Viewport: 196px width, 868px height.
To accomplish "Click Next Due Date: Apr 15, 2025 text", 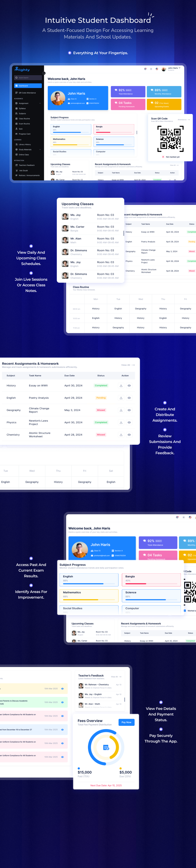I will pyautogui.click(x=106, y=785).
